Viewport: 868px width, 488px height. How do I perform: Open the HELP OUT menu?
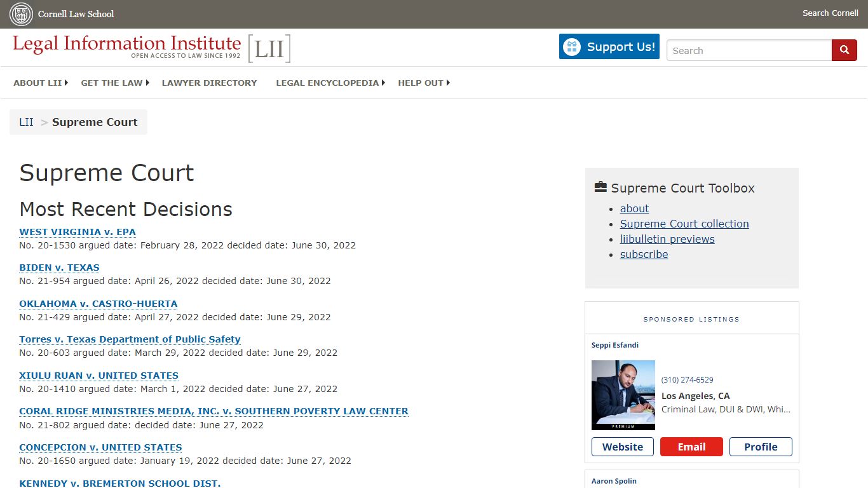coord(421,83)
